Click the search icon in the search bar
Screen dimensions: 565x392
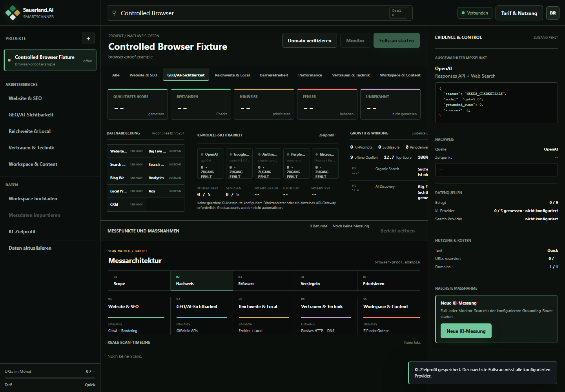[x=114, y=13]
